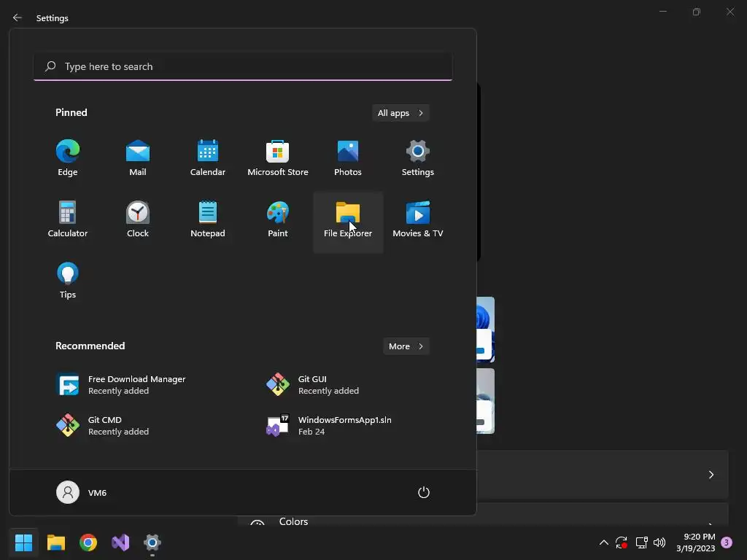Image resolution: width=747 pixels, height=560 pixels.
Task: Open the clock showing 9:20 PM
Action: [695, 542]
